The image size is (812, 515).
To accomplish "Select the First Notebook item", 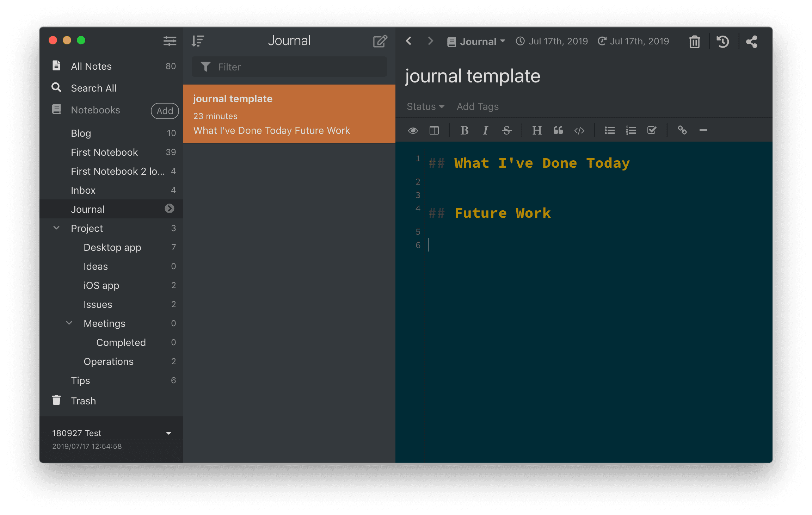I will tap(104, 152).
